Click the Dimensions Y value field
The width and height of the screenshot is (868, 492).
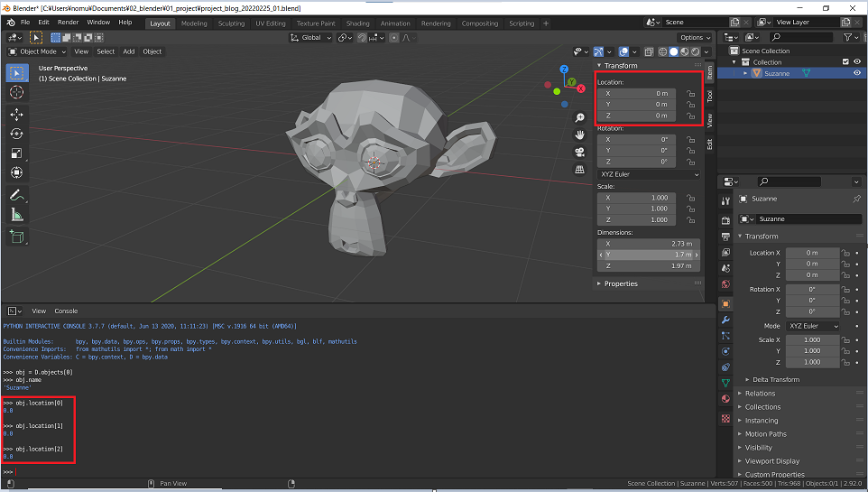tap(648, 255)
